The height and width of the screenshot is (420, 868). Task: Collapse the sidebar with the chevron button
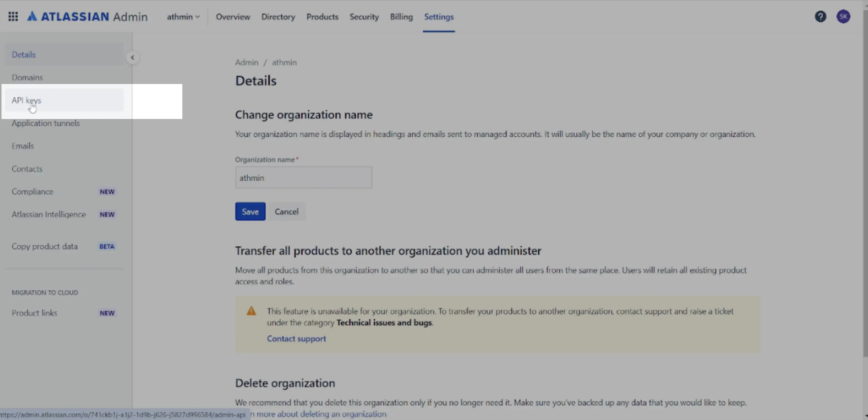[132, 58]
